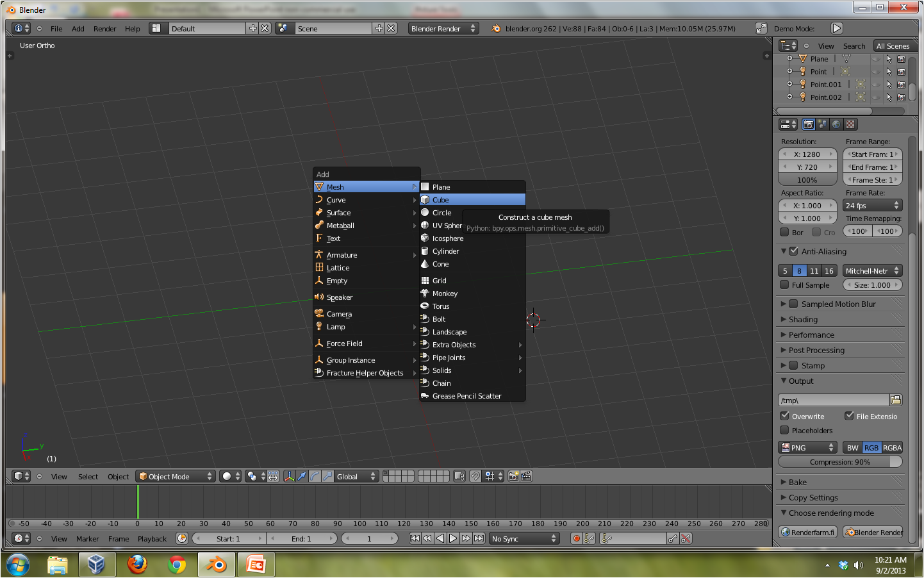Toggle viewport visibility of Point.002
This screenshot has width=924, height=578.
click(x=876, y=97)
